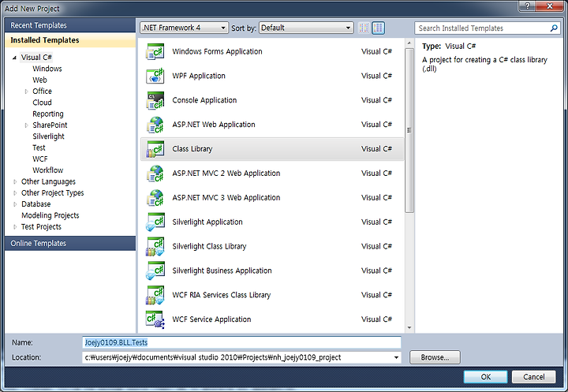The height and width of the screenshot is (392, 568).
Task: Click the WCF Service Application template icon
Action: point(155,319)
